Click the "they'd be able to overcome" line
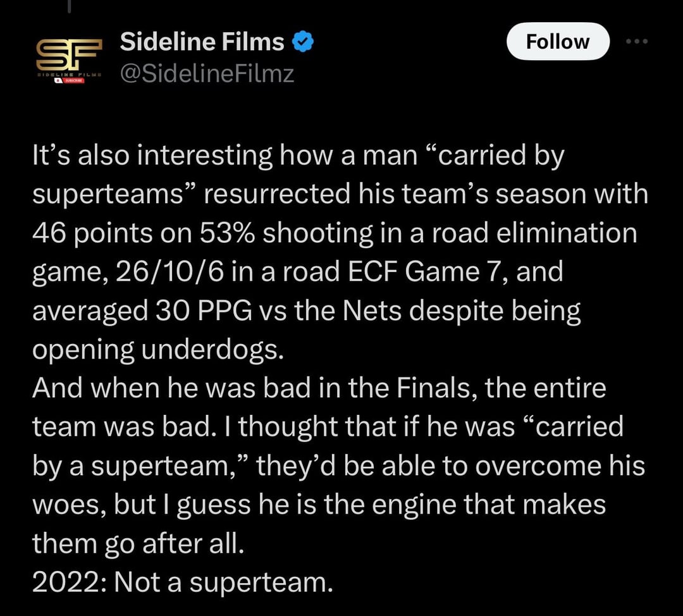This screenshot has height=616, width=683. pos(338,465)
